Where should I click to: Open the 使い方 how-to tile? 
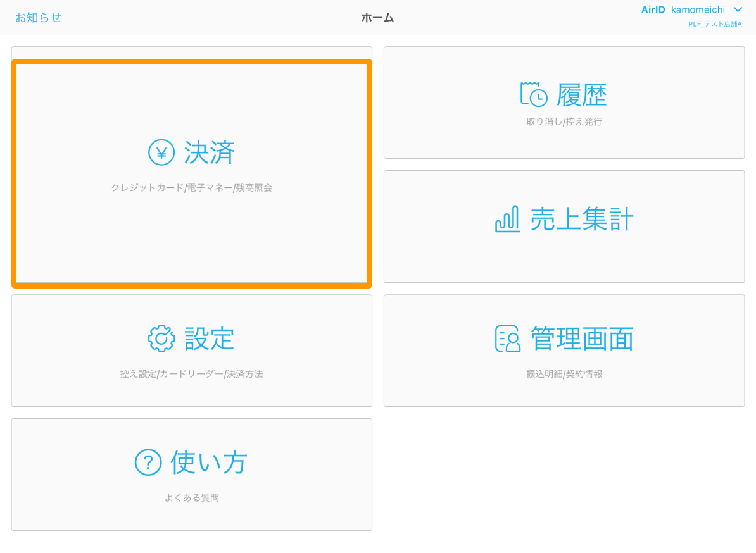(x=192, y=475)
